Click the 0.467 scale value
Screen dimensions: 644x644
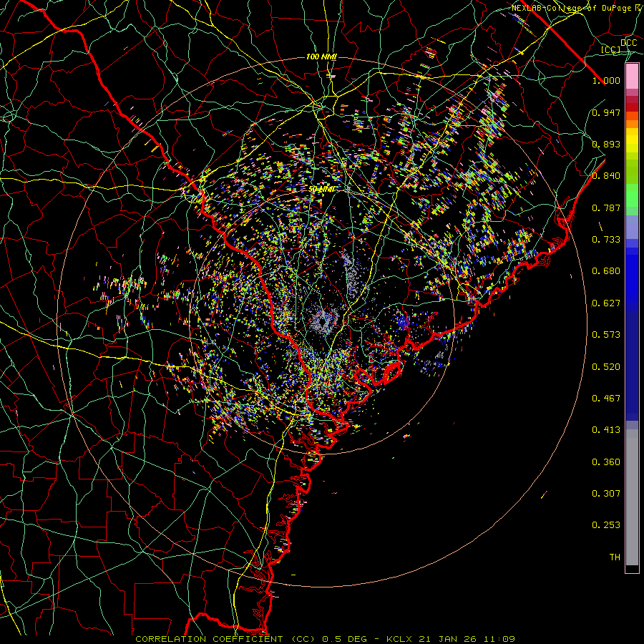coord(606,399)
